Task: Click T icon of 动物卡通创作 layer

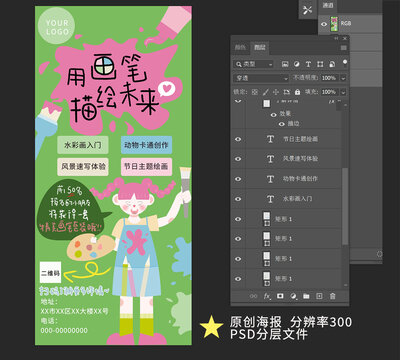Action: click(270, 179)
